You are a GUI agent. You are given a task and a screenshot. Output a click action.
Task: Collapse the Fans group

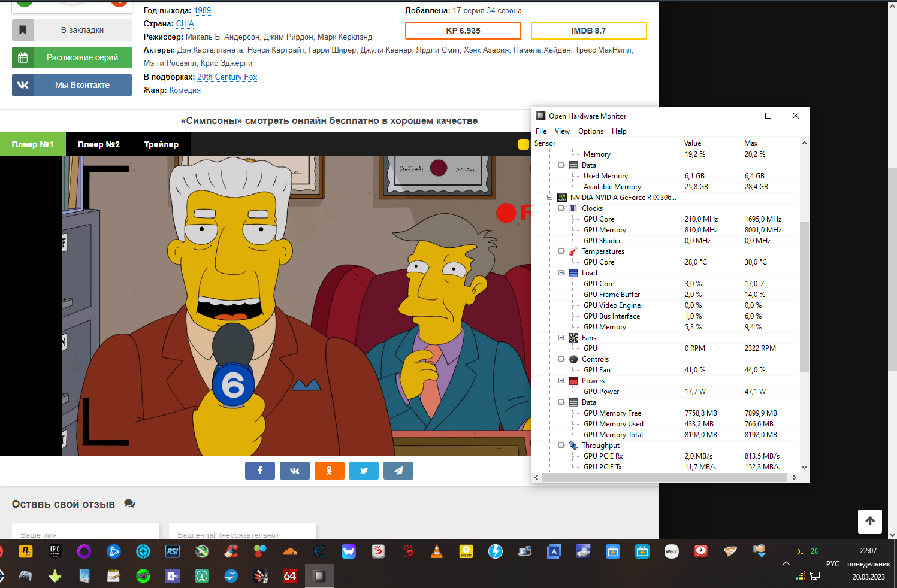pyautogui.click(x=561, y=338)
